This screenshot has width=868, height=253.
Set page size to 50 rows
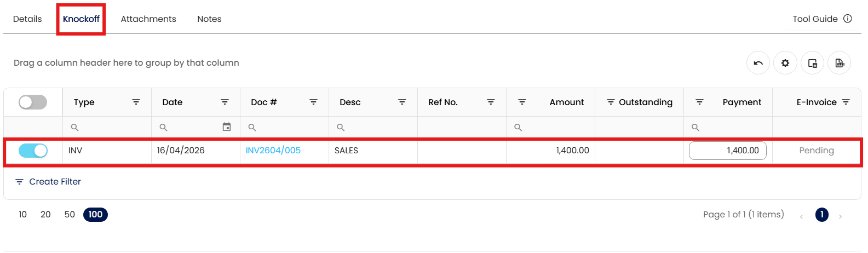point(70,215)
